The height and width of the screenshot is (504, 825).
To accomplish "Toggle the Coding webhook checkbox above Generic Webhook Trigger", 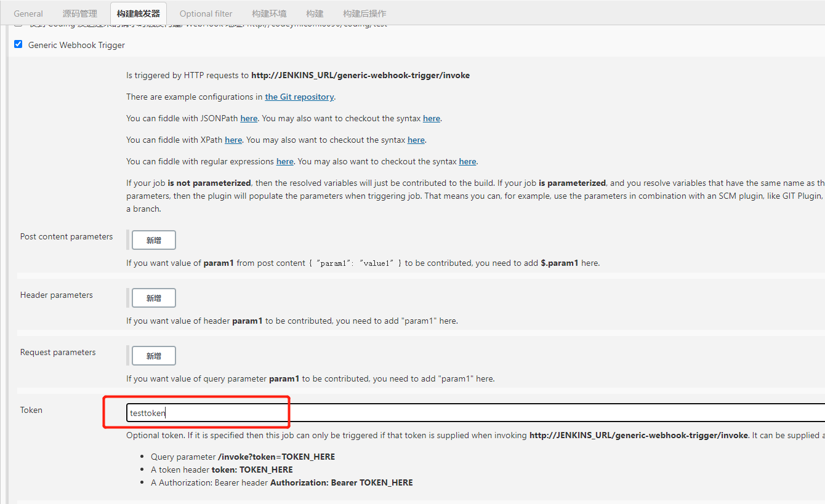I will point(18,23).
